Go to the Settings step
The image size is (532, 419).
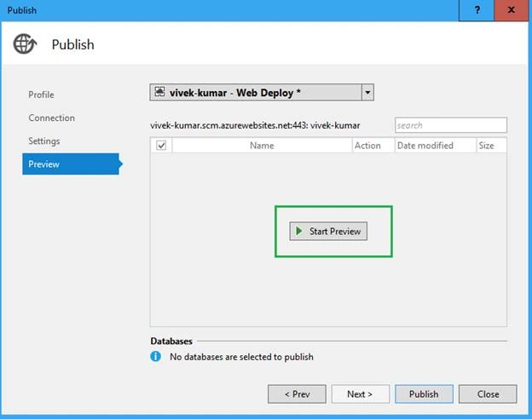pos(44,141)
